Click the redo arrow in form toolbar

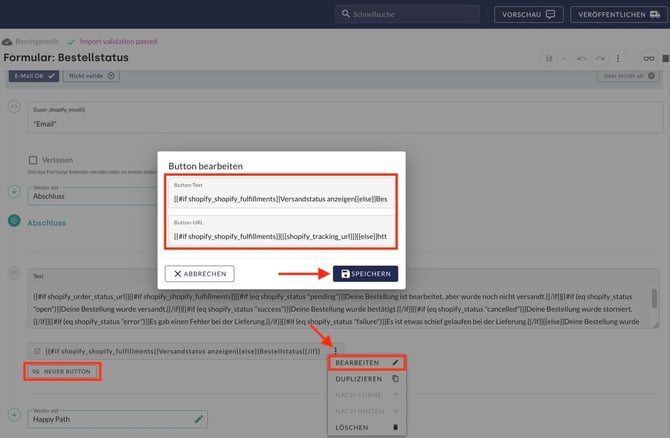pyautogui.click(x=599, y=59)
